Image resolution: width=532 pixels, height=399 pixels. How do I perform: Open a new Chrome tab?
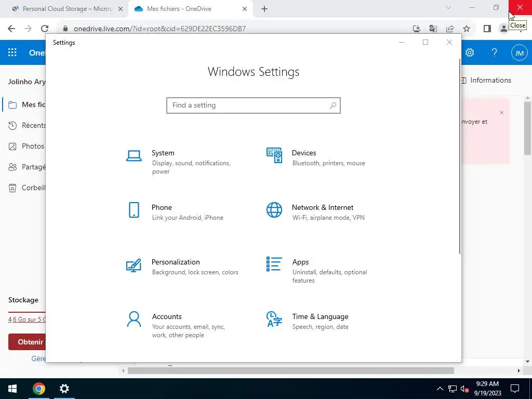point(264,9)
